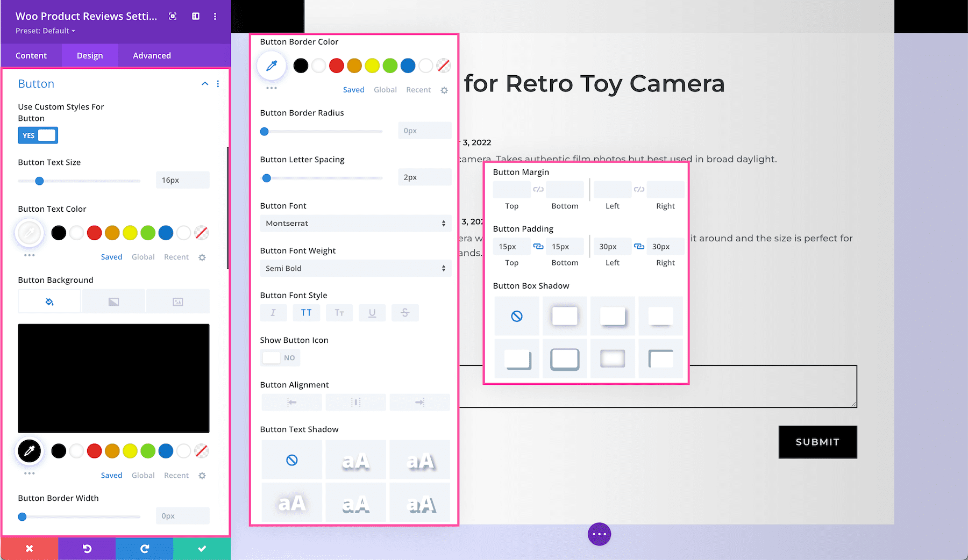Link left and right Button Padding values
This screenshot has height=560, width=968.
[639, 246]
